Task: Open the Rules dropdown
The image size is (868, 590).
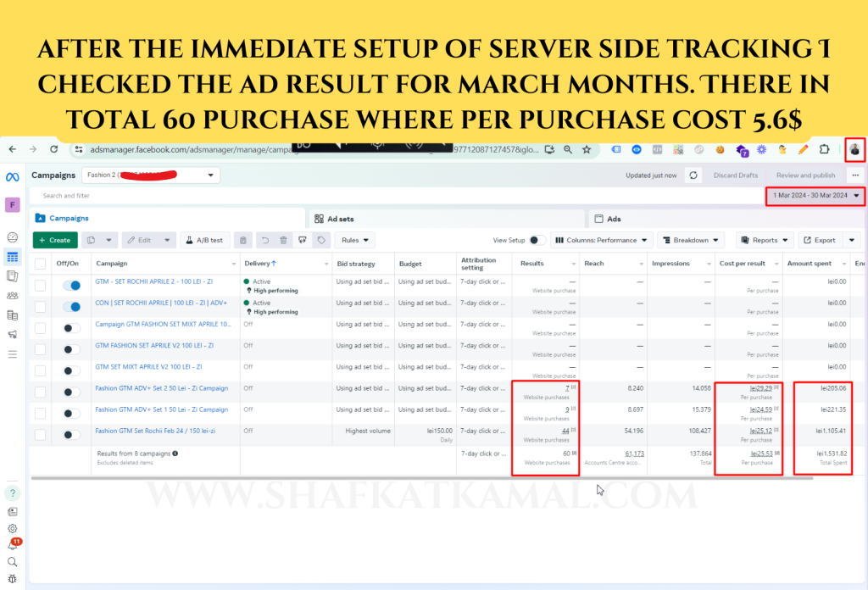Action: tap(355, 240)
